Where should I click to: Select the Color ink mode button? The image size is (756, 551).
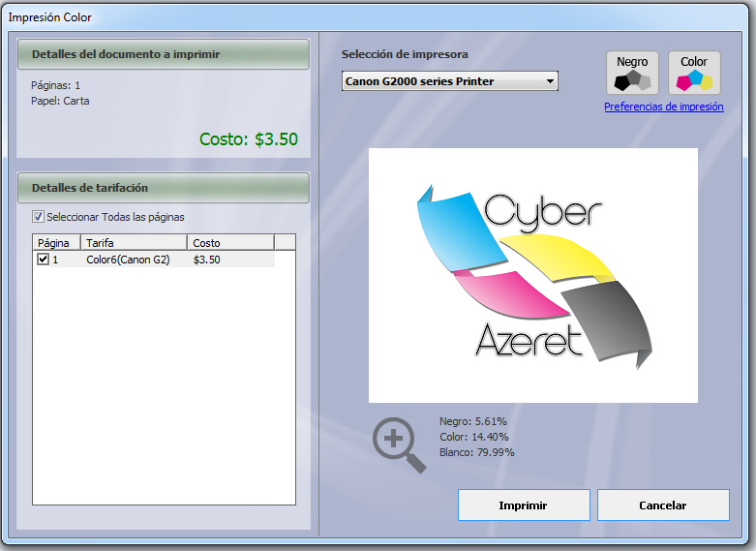(x=694, y=74)
